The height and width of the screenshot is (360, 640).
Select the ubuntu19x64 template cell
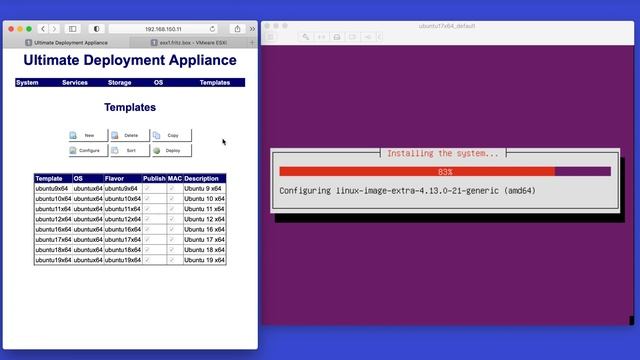pyautogui.click(x=53, y=260)
